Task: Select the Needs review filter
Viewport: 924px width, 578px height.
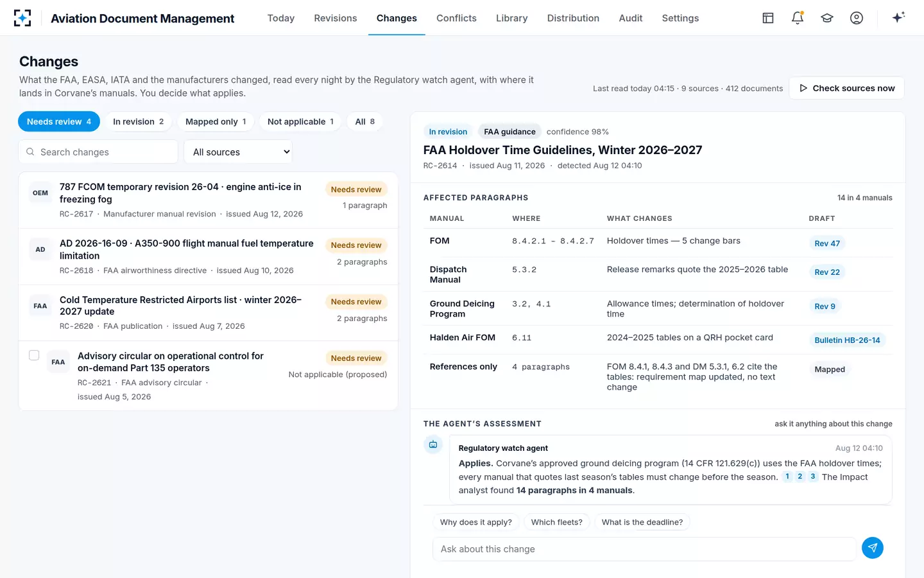Action: click(59, 121)
